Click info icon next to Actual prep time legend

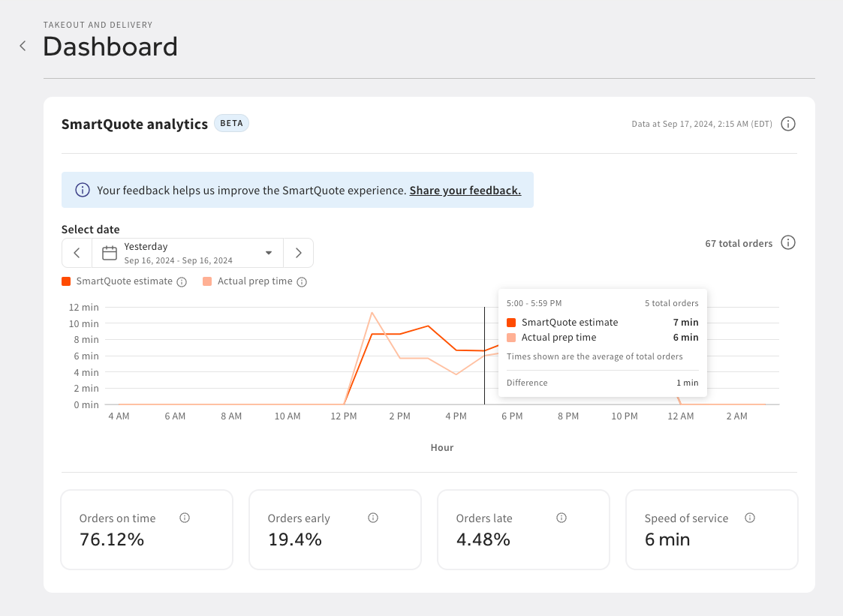click(x=302, y=282)
